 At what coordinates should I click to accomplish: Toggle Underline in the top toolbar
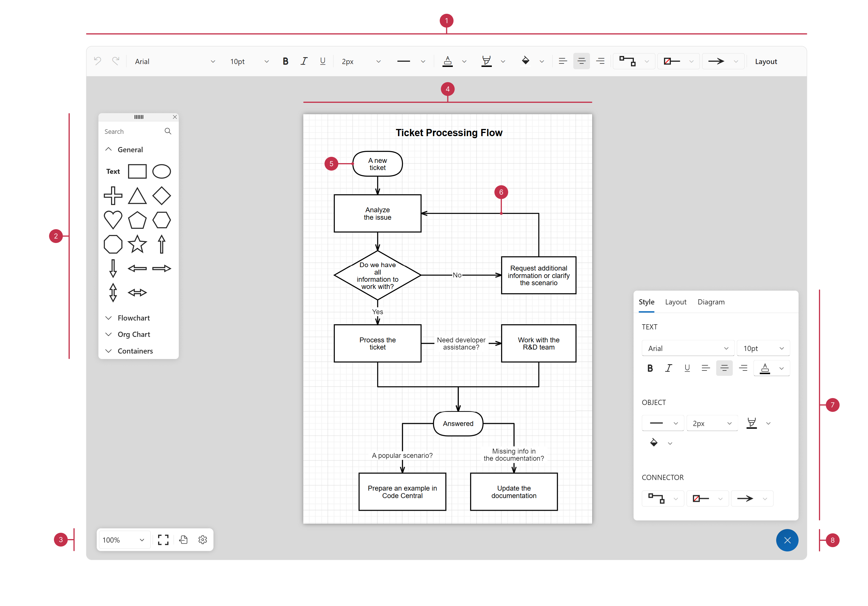point(323,61)
